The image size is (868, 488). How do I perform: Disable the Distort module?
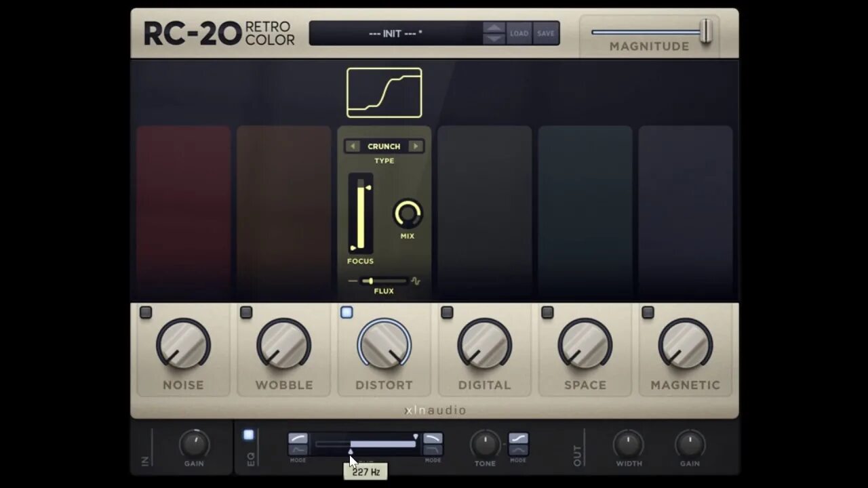(x=347, y=312)
